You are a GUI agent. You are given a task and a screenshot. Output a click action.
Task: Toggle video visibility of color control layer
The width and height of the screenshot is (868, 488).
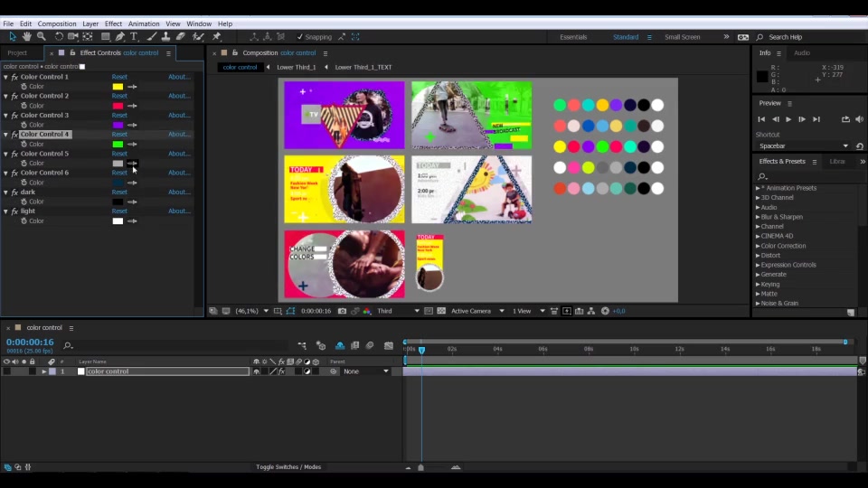pos(6,371)
